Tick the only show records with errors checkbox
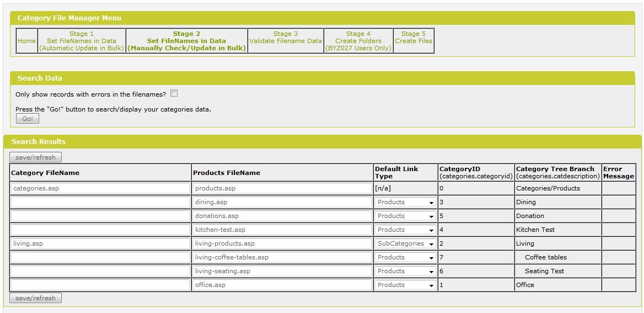 tap(174, 93)
